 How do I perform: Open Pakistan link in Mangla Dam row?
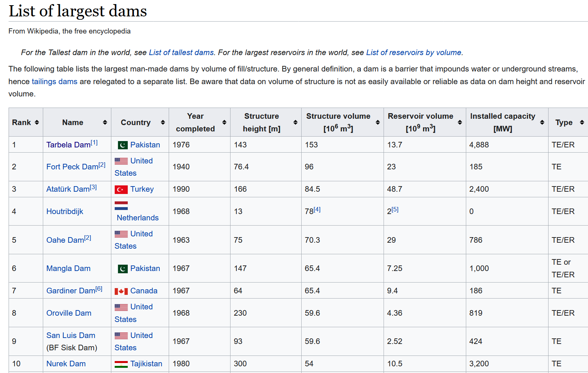coord(145,268)
